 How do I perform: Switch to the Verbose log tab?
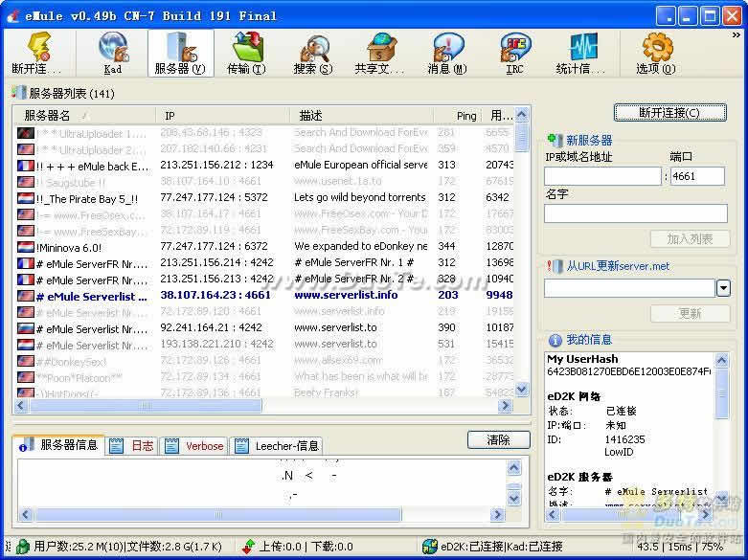[195, 446]
